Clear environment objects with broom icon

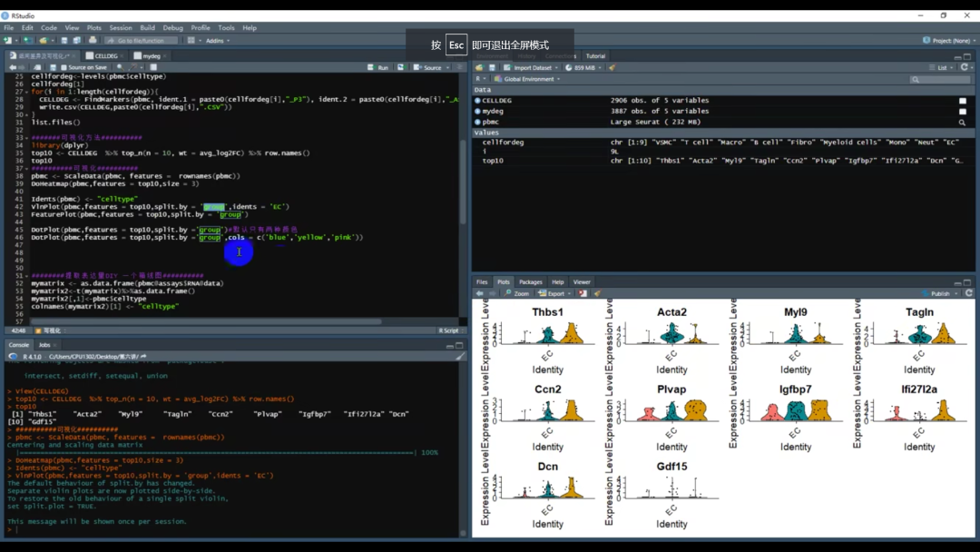tap(612, 67)
